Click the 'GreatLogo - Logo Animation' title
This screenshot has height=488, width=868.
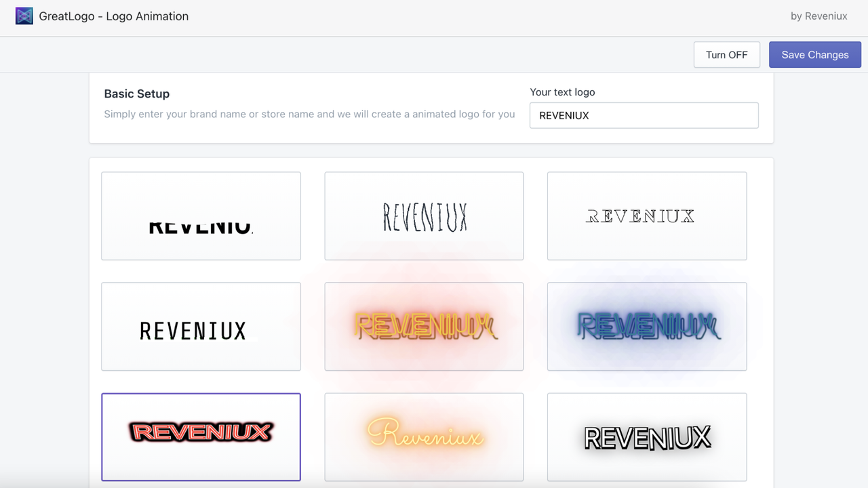tap(114, 16)
